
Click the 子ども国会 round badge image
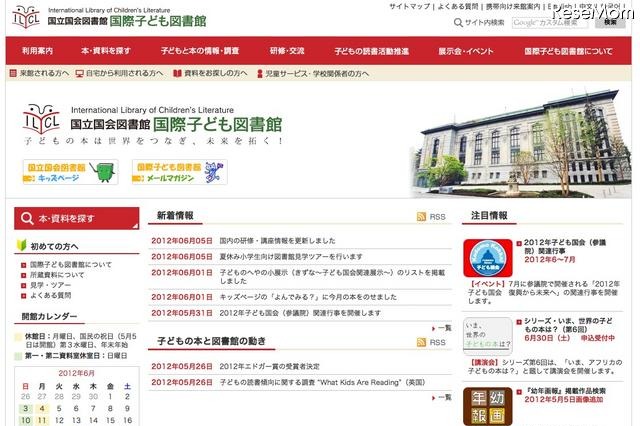point(488,258)
